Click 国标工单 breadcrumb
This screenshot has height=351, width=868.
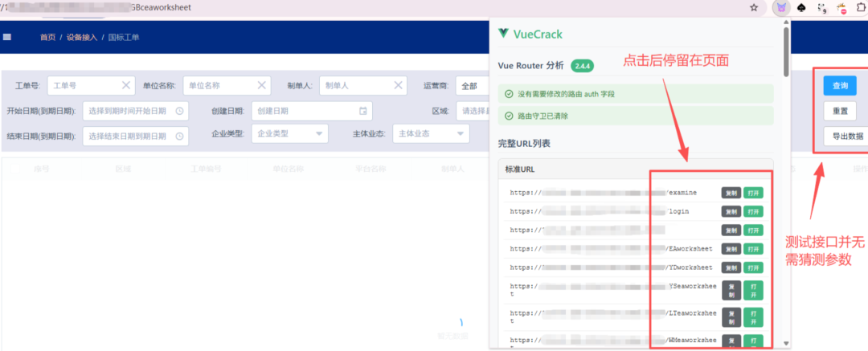[124, 37]
